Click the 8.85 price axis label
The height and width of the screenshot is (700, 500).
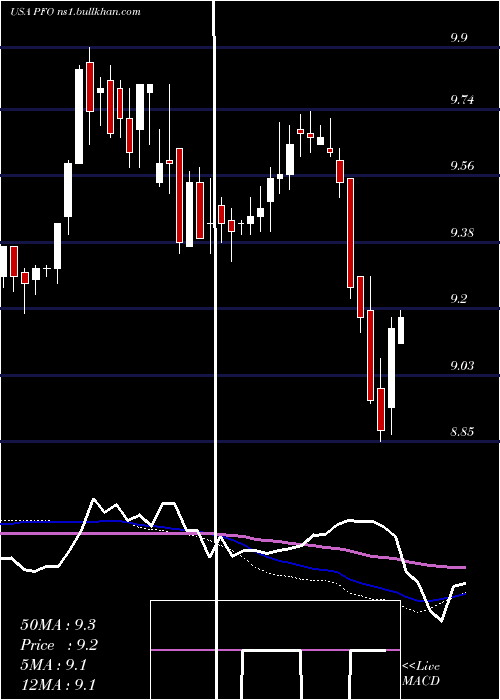pyautogui.click(x=462, y=432)
